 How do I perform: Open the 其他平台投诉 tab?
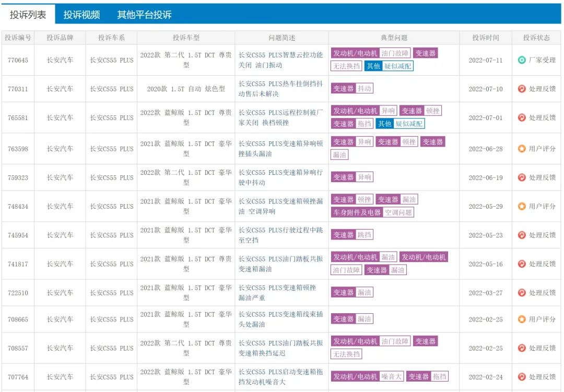tap(144, 15)
